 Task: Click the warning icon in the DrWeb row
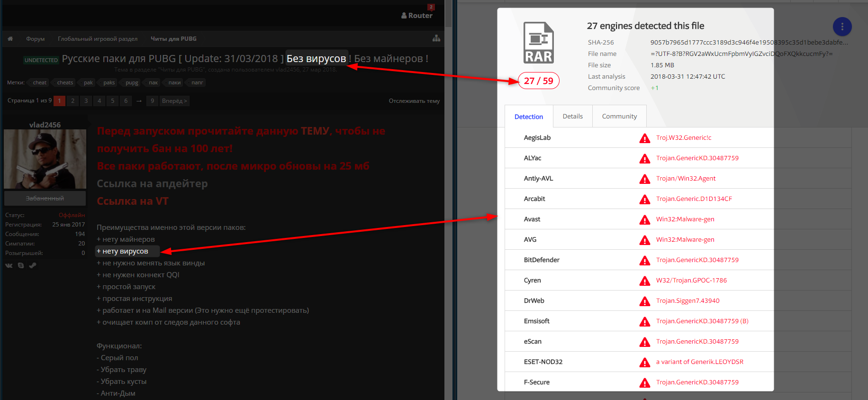[644, 301]
